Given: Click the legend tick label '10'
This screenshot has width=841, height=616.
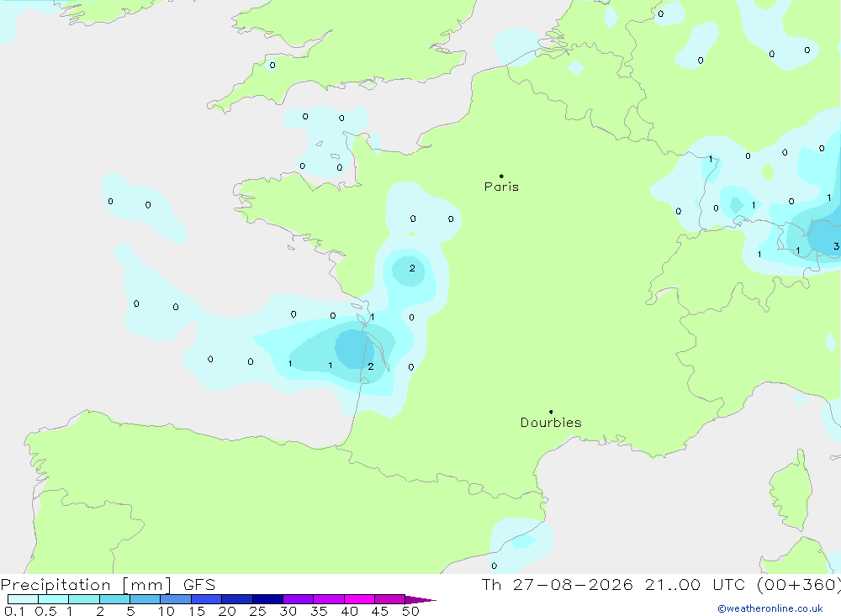Looking at the screenshot, I should [167, 611].
